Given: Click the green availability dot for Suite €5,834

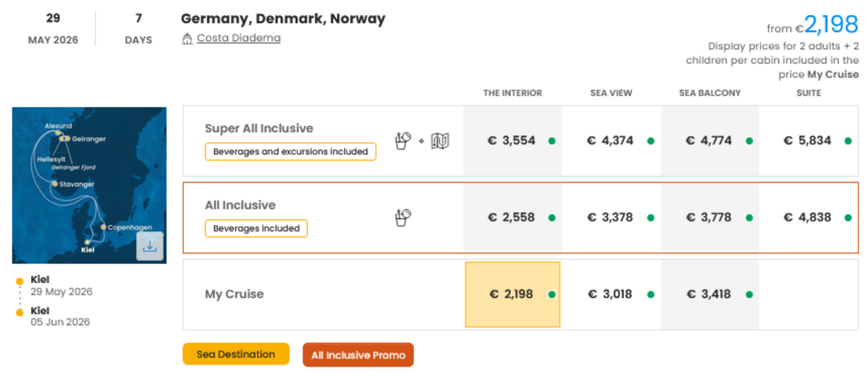Looking at the screenshot, I should [848, 141].
